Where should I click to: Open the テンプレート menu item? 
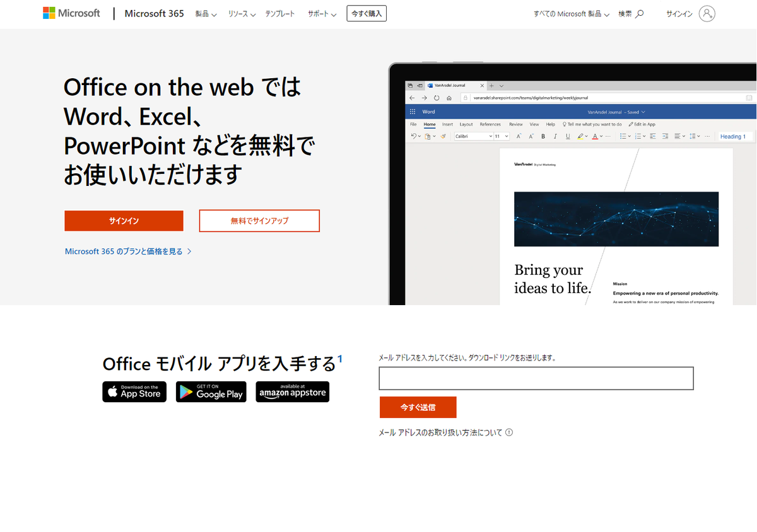pyautogui.click(x=280, y=13)
